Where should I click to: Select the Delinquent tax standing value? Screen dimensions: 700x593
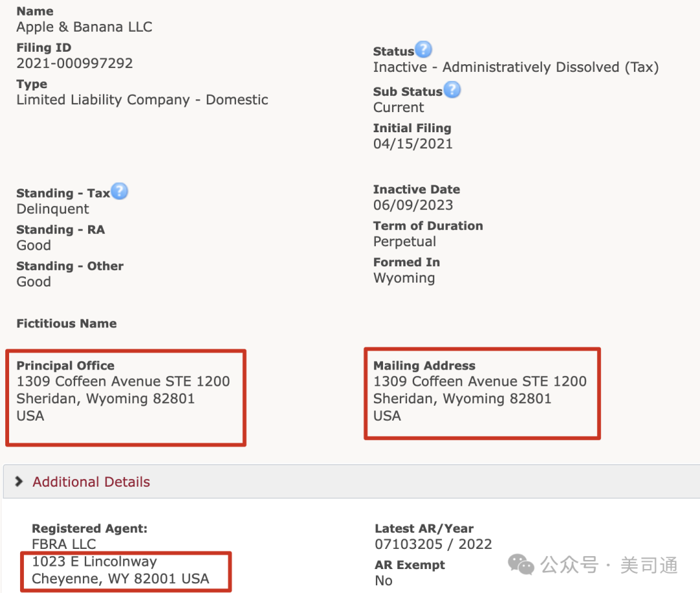(53, 209)
